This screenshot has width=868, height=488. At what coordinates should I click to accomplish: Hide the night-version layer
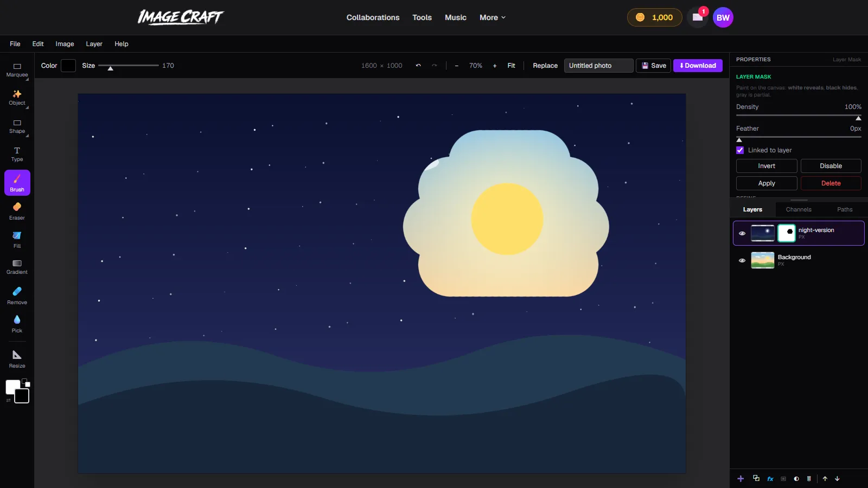(x=742, y=234)
